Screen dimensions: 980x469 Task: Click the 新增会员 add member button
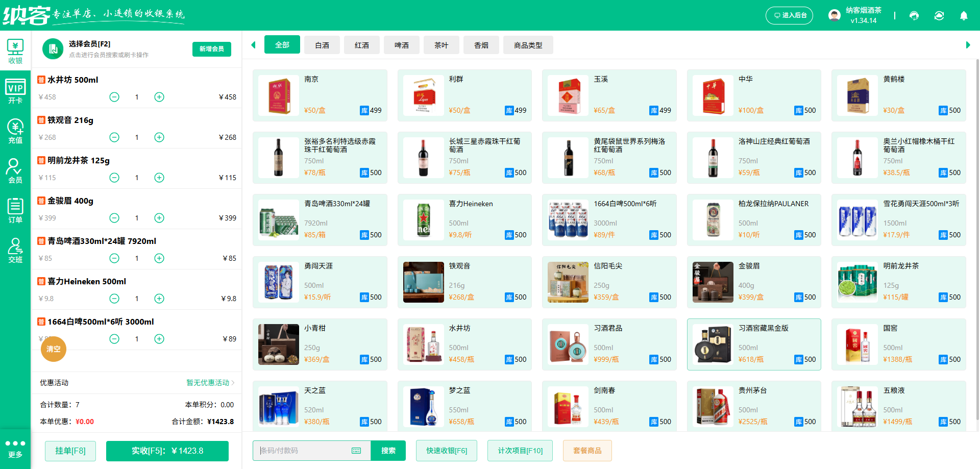211,49
